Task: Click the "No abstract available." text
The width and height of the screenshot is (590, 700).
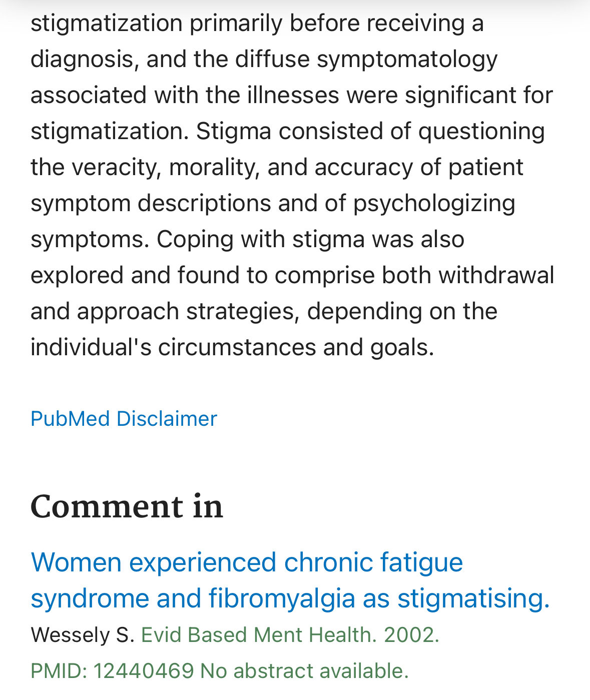Action: coord(304,671)
